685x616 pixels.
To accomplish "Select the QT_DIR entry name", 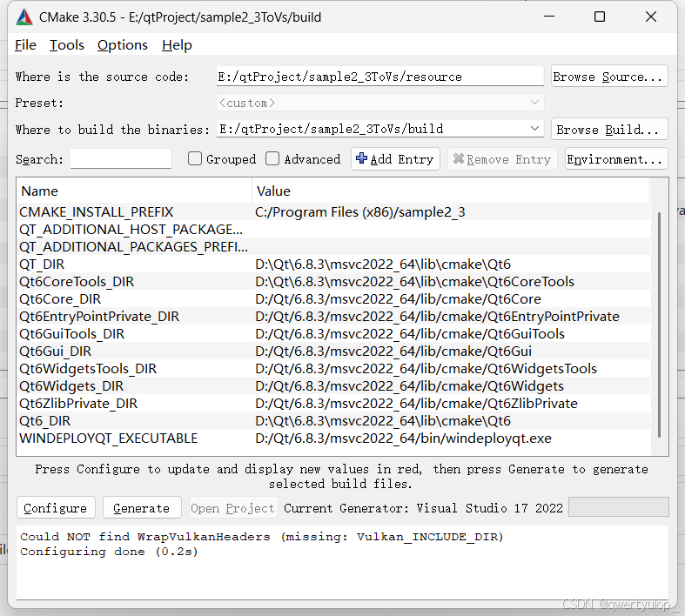I will 42,264.
